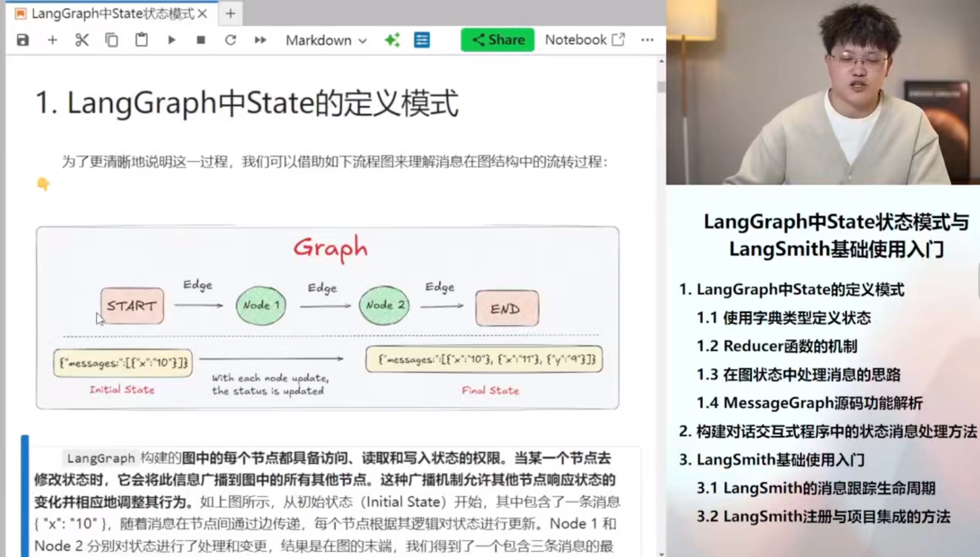Click outline item 1.4 MessageGraph源码功能解析
This screenshot has height=557, width=980.
coord(809,403)
